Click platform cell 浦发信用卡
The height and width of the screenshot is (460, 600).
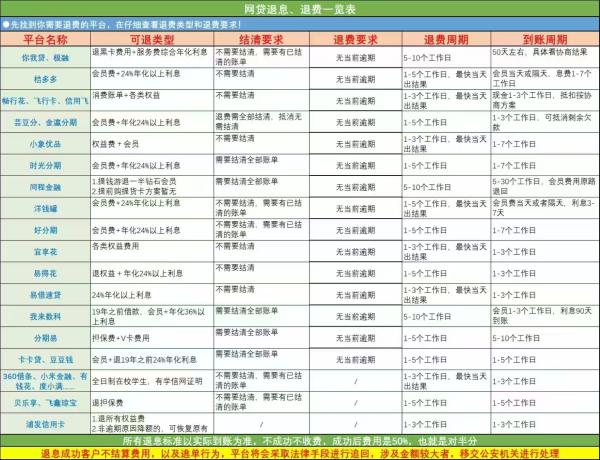click(x=45, y=424)
